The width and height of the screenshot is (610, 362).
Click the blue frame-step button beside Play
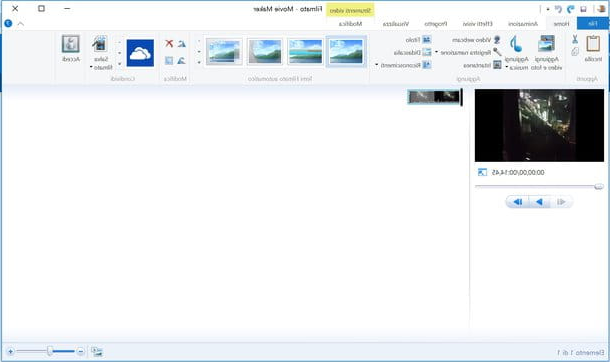pos(517,202)
